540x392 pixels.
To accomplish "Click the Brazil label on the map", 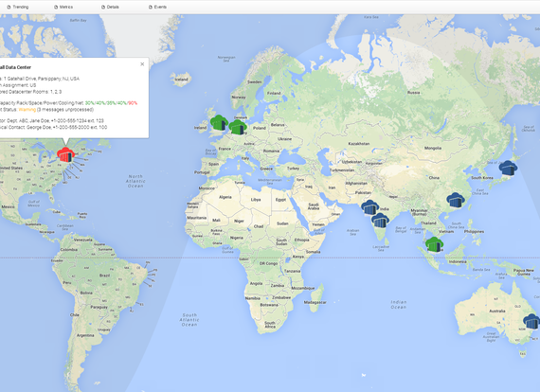I will tap(105, 276).
